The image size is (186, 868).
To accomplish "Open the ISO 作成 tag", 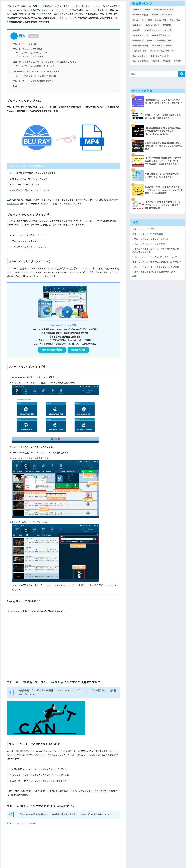I will tap(167, 30).
